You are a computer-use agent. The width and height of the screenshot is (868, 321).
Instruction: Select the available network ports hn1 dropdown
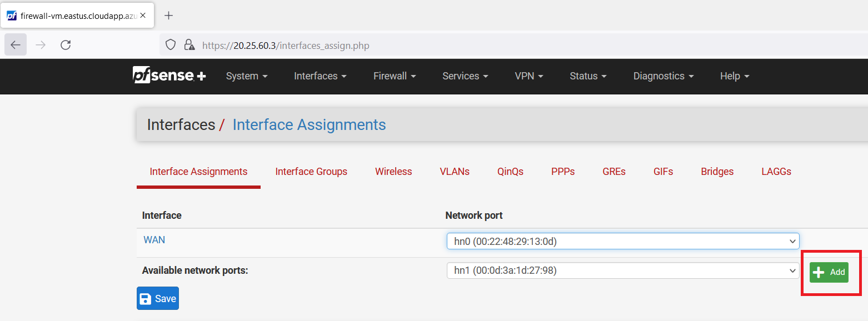(x=622, y=270)
